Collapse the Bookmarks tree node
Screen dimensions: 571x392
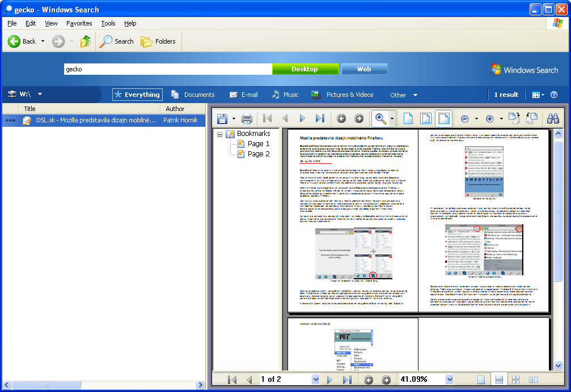[x=219, y=134]
